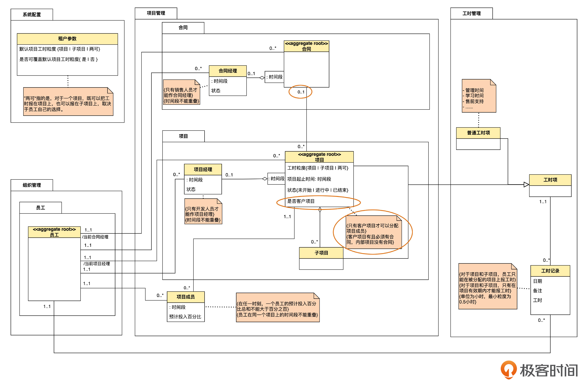Click the circled 0..1 multiplicity label

(x=301, y=92)
